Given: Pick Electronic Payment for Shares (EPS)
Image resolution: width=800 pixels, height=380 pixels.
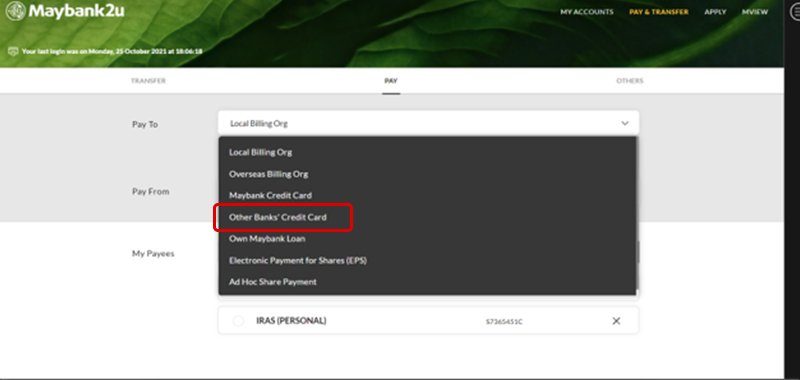Looking at the screenshot, I should pos(298,260).
